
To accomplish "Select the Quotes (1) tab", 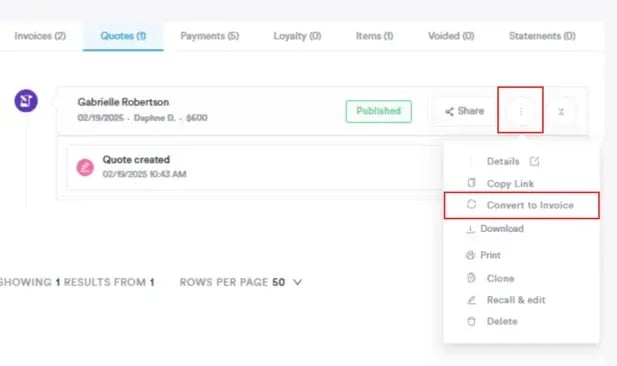I will click(x=123, y=36).
